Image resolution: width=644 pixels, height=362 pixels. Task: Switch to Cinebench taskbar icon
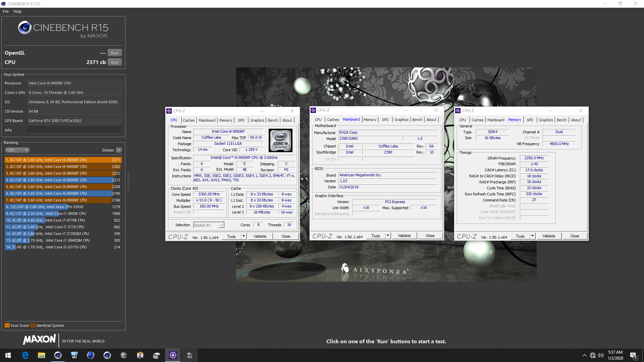click(58, 355)
